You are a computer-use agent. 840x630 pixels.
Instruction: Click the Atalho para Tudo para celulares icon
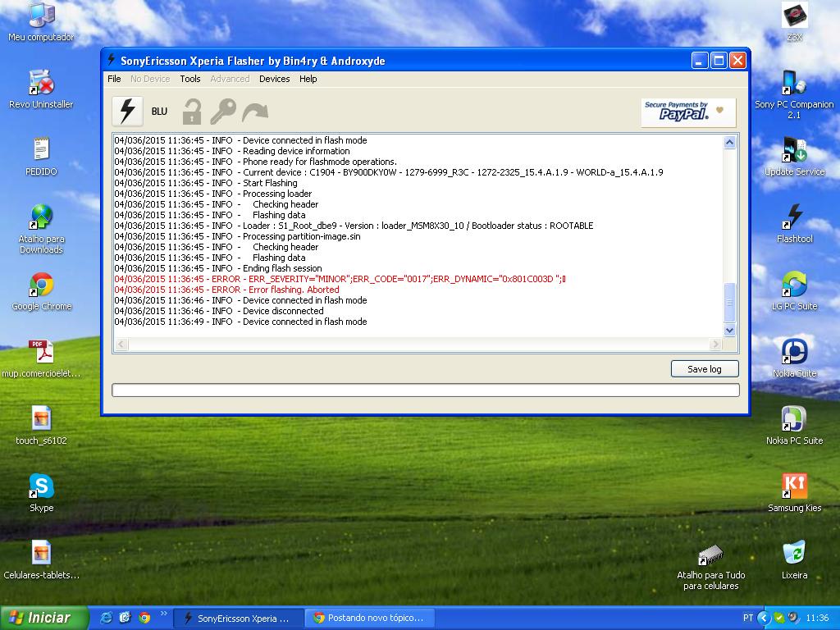[711, 567]
